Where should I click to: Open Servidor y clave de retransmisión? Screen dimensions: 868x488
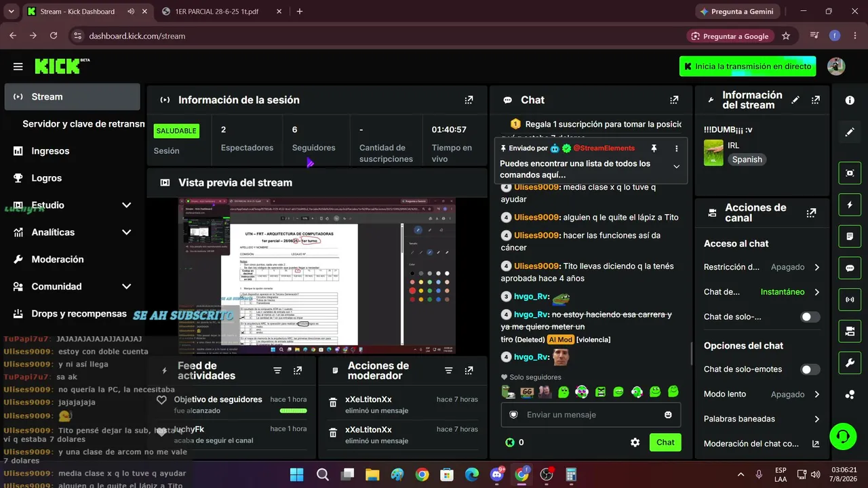pyautogui.click(x=83, y=124)
